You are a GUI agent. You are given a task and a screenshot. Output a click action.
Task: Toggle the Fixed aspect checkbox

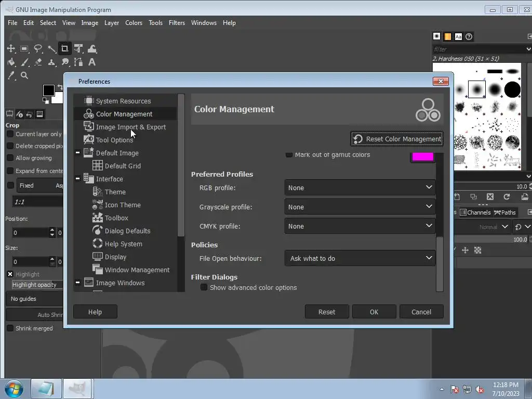point(10,185)
